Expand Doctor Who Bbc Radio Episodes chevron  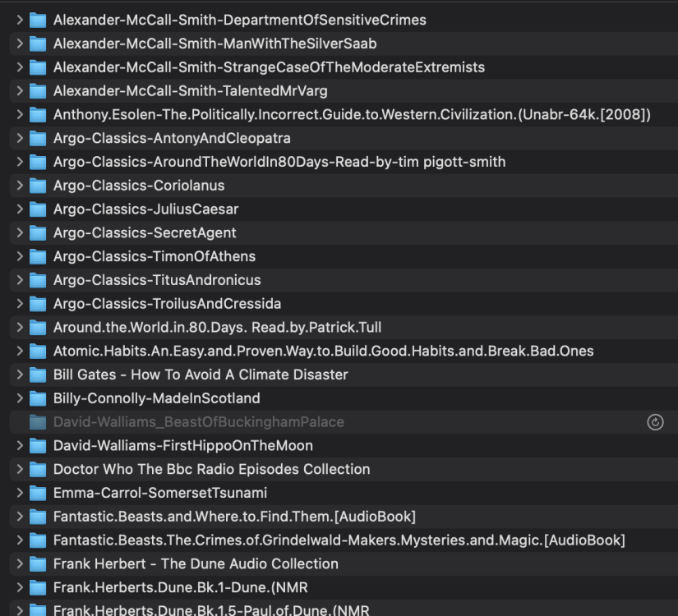(20, 469)
